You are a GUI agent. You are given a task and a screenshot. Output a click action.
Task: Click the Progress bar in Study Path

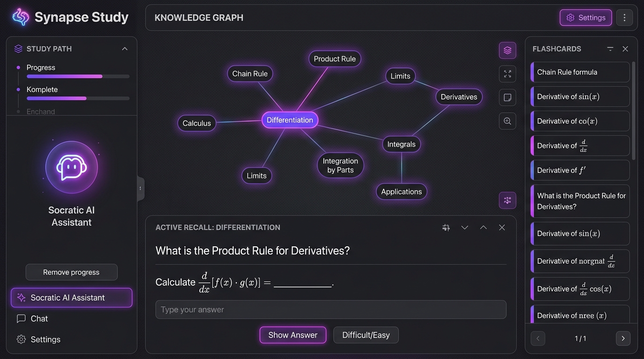click(78, 76)
